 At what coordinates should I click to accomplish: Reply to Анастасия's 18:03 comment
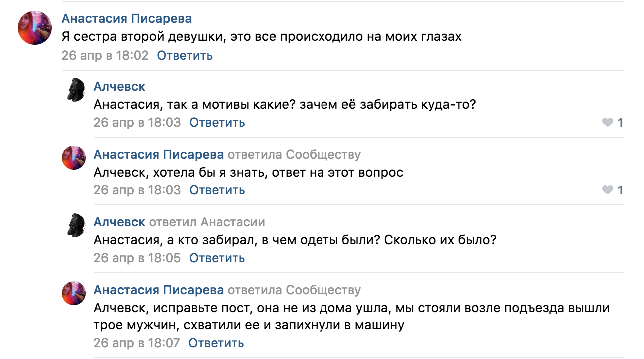217,190
